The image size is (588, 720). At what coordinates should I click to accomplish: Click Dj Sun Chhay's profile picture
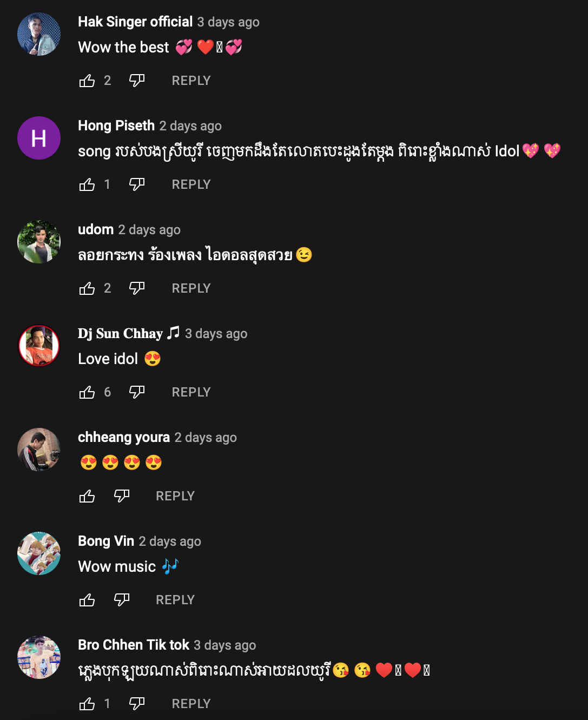(39, 346)
